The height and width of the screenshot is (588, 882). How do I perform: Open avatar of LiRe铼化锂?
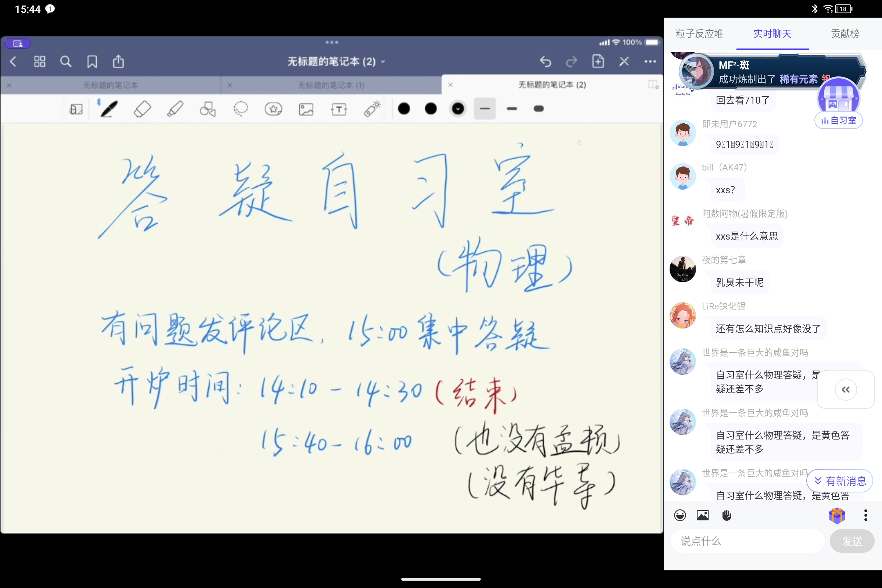click(x=682, y=315)
